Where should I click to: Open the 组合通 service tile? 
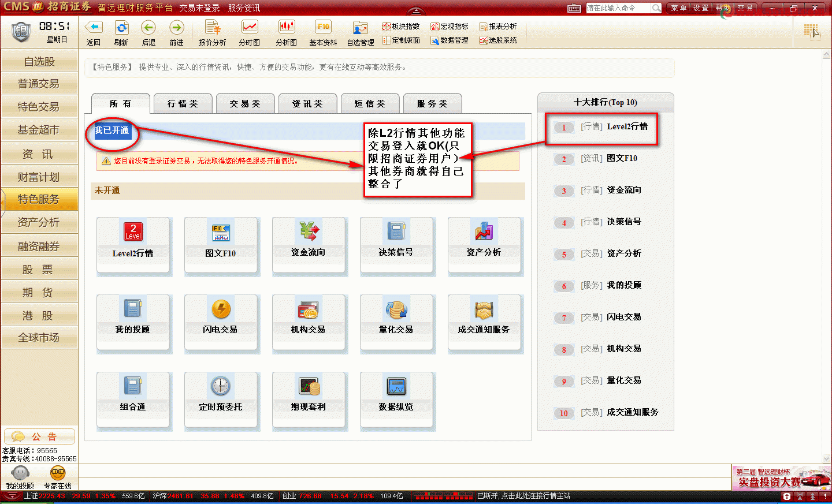[133, 400]
